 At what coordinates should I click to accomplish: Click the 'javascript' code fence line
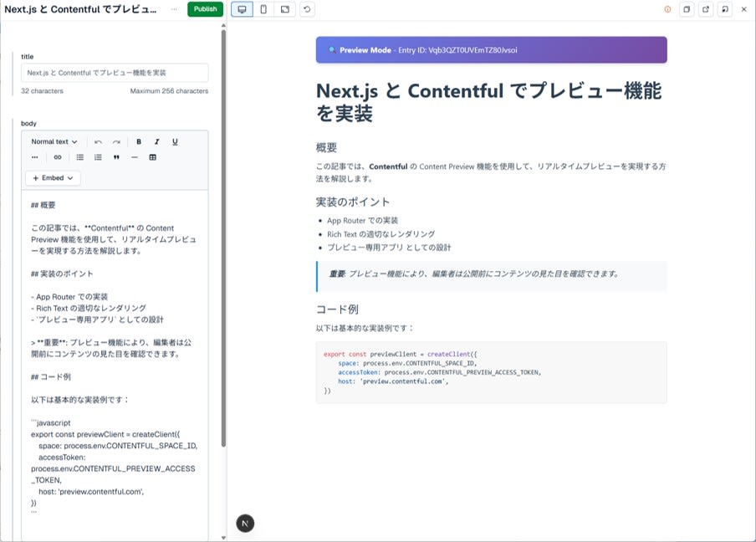(x=51, y=423)
